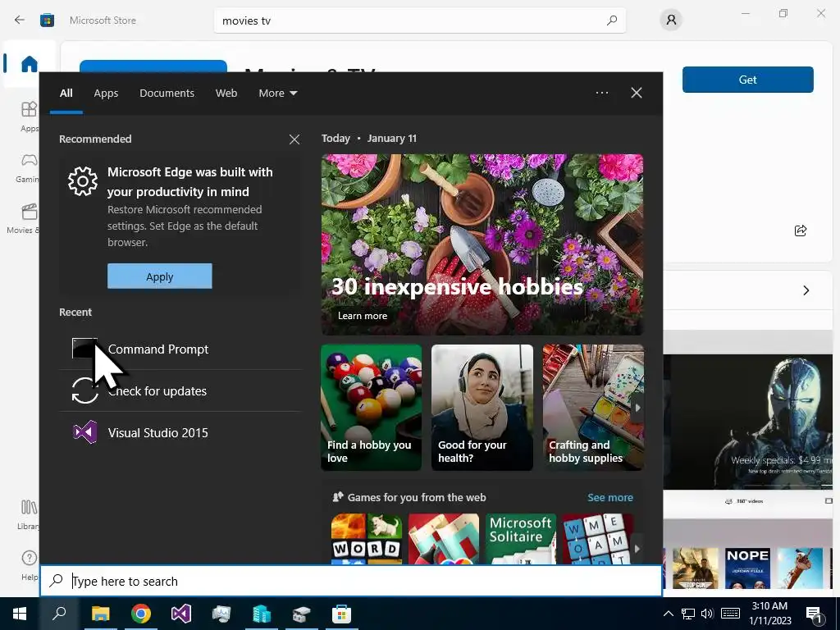
Task: Open Help in Store sidebar
Action: click(30, 565)
